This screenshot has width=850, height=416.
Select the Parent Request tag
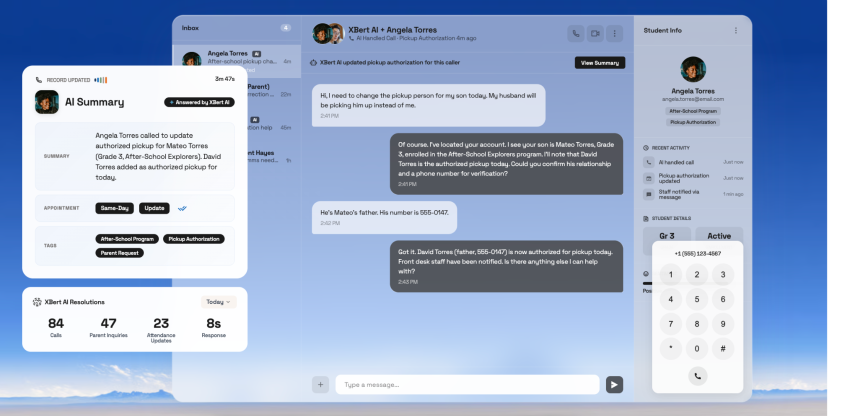[x=120, y=253]
